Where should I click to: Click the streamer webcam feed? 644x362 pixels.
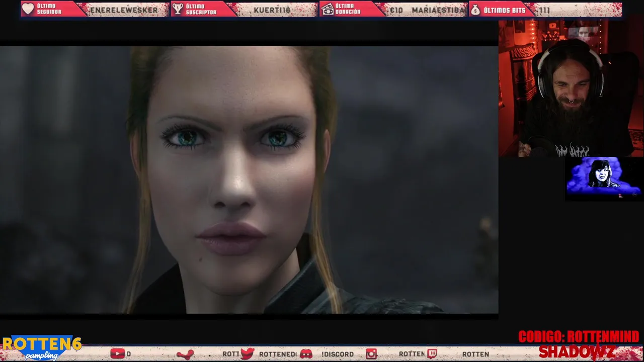pyautogui.click(x=571, y=88)
